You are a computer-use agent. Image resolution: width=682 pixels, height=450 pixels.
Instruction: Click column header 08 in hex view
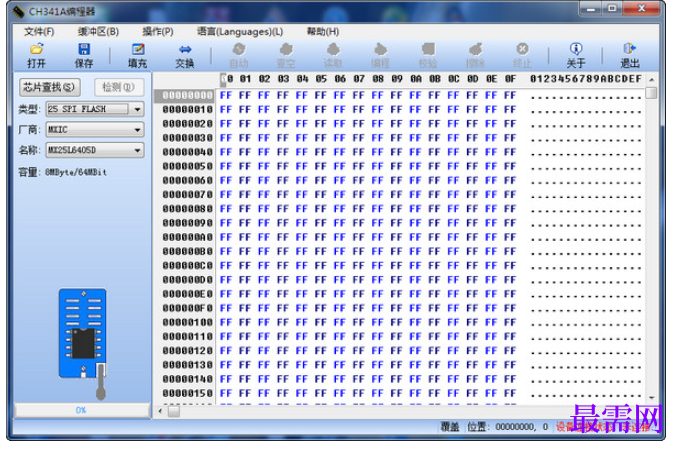click(x=378, y=79)
